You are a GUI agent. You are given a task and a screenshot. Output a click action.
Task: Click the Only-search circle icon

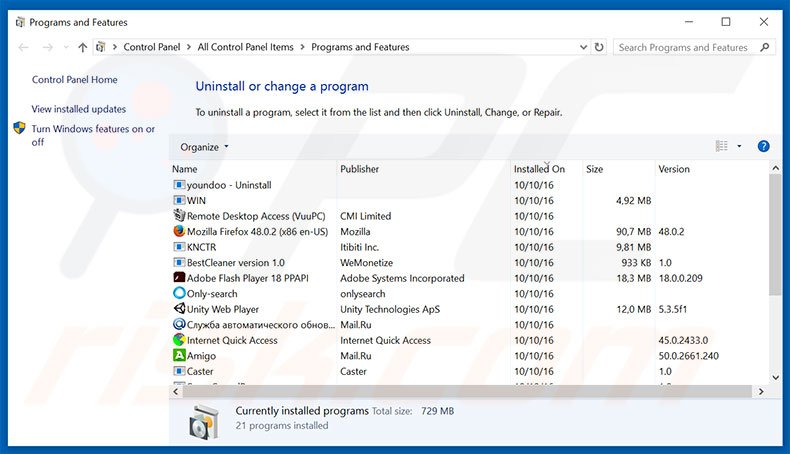179,293
